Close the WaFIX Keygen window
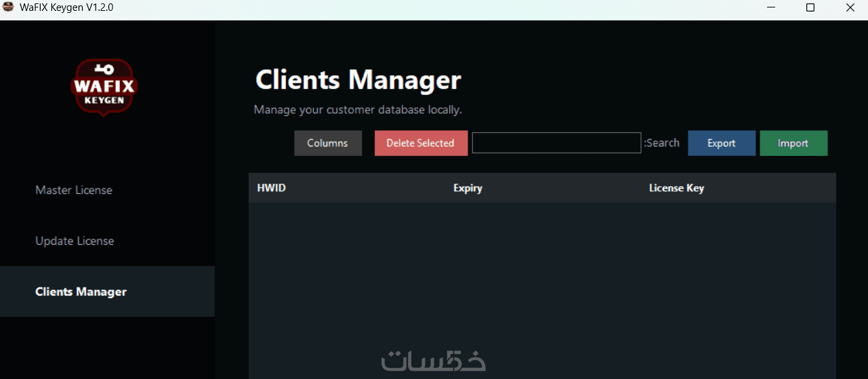 tap(850, 8)
